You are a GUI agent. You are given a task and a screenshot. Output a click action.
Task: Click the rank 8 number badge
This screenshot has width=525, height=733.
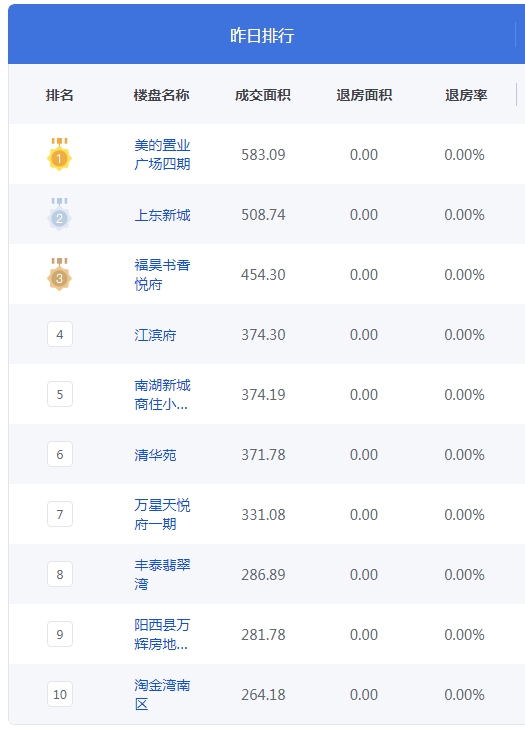tap(60, 574)
